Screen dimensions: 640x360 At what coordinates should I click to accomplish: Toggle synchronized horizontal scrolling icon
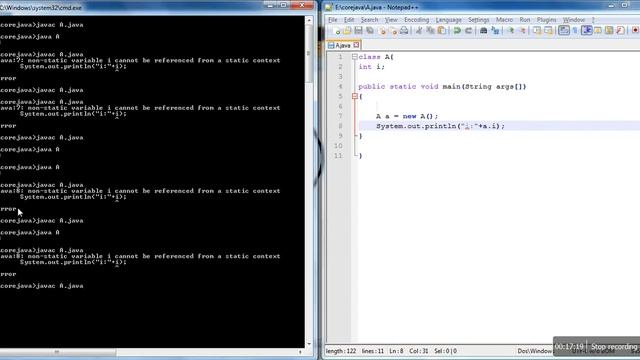pyautogui.click(x=549, y=31)
